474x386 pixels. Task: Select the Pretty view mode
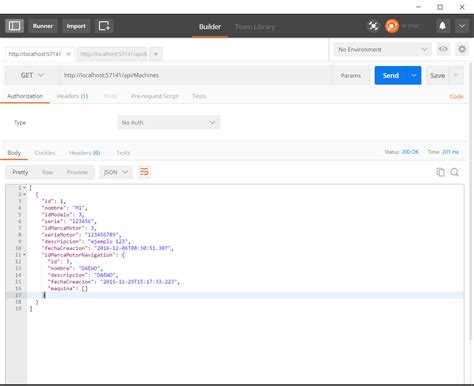coord(20,172)
